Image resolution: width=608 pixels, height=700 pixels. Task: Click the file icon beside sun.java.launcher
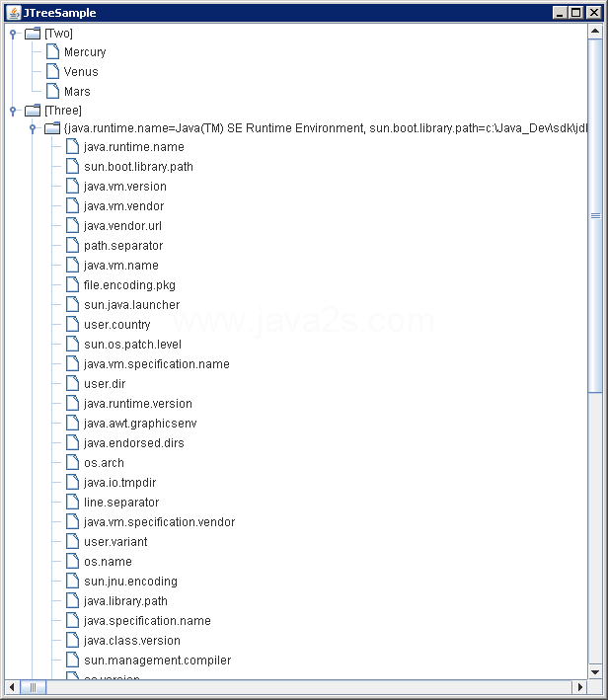tap(72, 304)
